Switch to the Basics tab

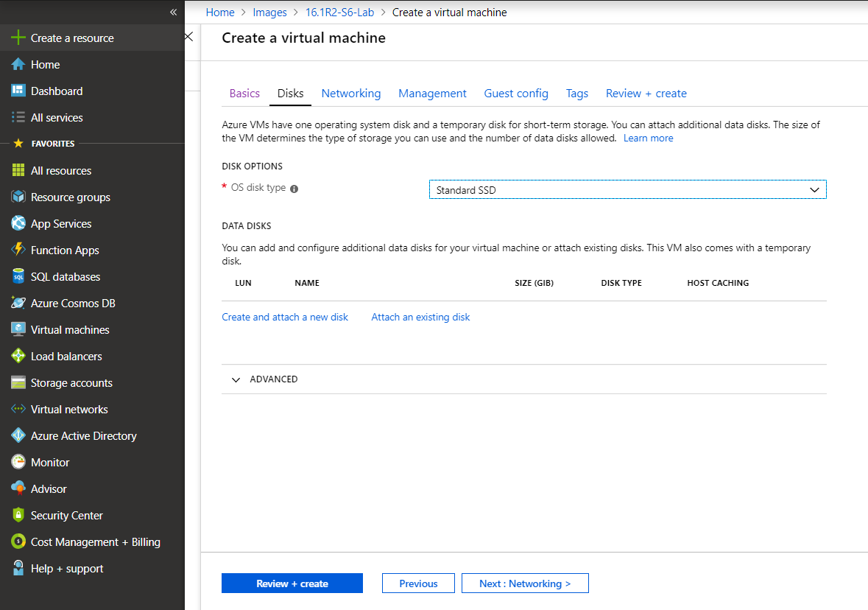[244, 93]
